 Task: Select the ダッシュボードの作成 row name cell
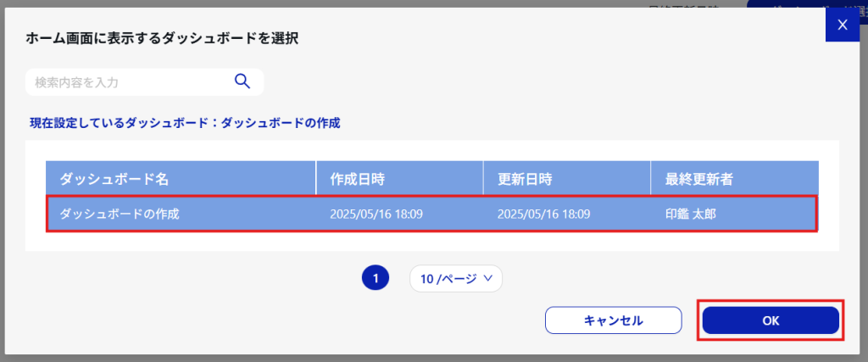119,214
